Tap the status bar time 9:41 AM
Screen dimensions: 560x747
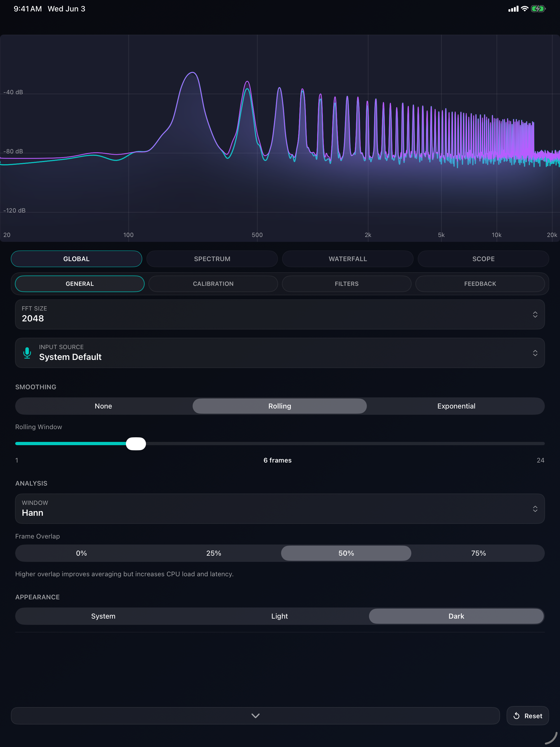click(28, 9)
